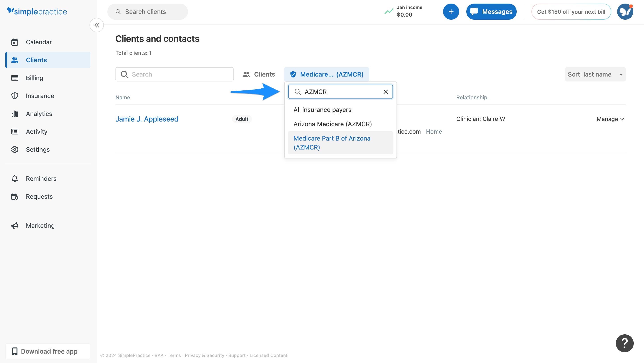644x363 pixels.
Task: Open the Sort: last name dropdown
Action: (595, 74)
